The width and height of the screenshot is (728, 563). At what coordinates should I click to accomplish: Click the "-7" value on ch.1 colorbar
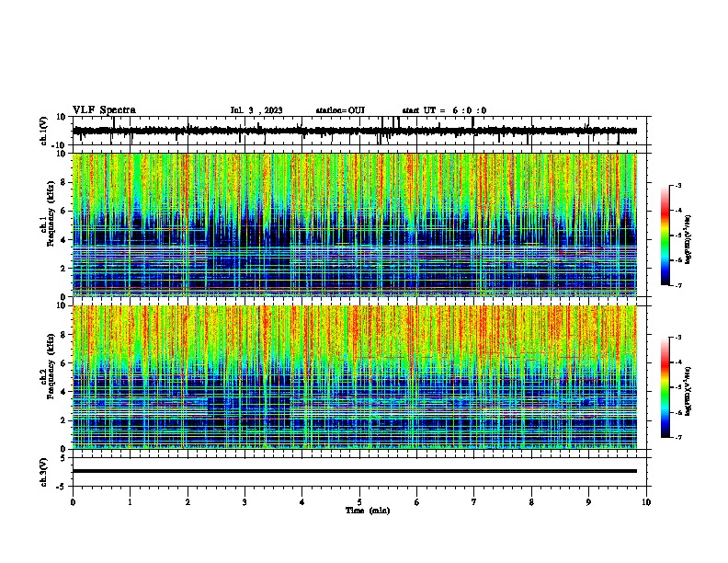click(677, 286)
